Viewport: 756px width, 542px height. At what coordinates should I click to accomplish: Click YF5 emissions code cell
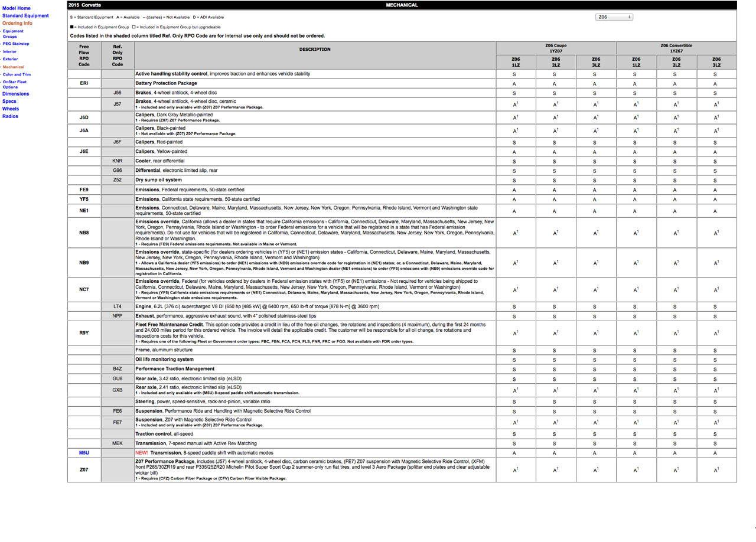point(84,199)
